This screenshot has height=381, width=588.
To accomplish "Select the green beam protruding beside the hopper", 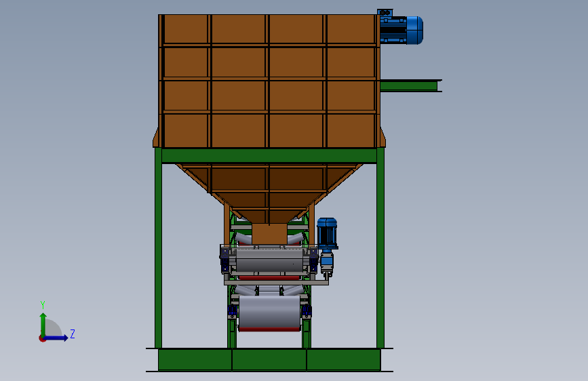I will 410,85.
